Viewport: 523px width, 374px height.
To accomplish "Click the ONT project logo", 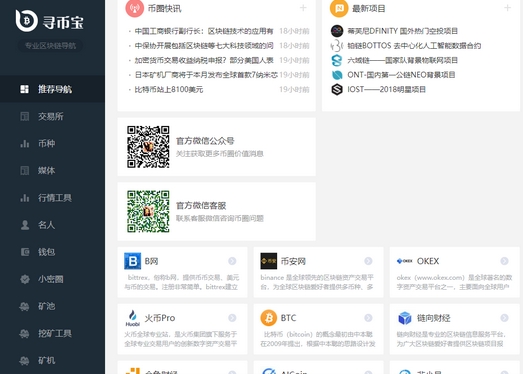I will tap(337, 75).
